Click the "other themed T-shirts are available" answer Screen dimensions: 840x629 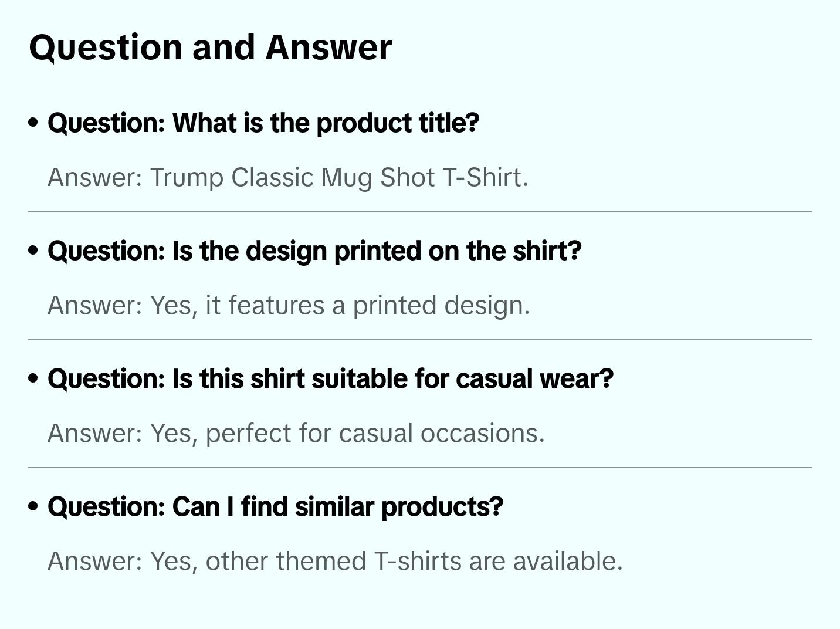click(335, 561)
